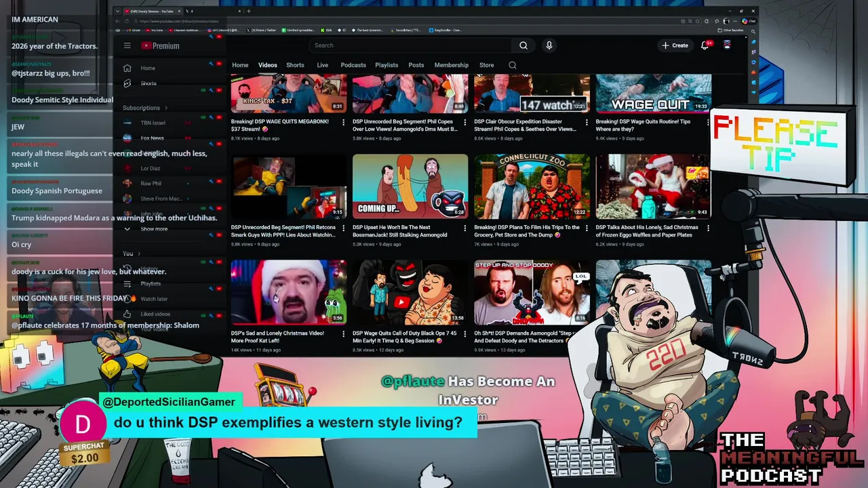
Task: Expand the Subscriptions section chevron
Action: (165, 108)
